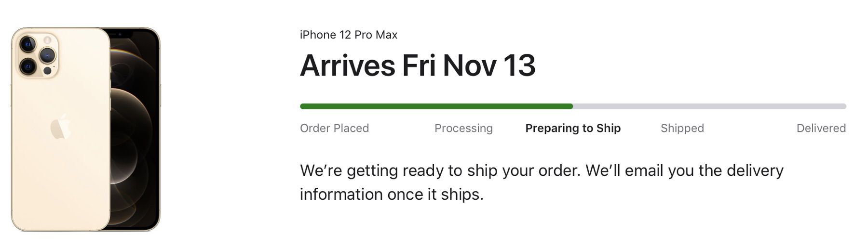Select the Processing step label

(x=463, y=128)
